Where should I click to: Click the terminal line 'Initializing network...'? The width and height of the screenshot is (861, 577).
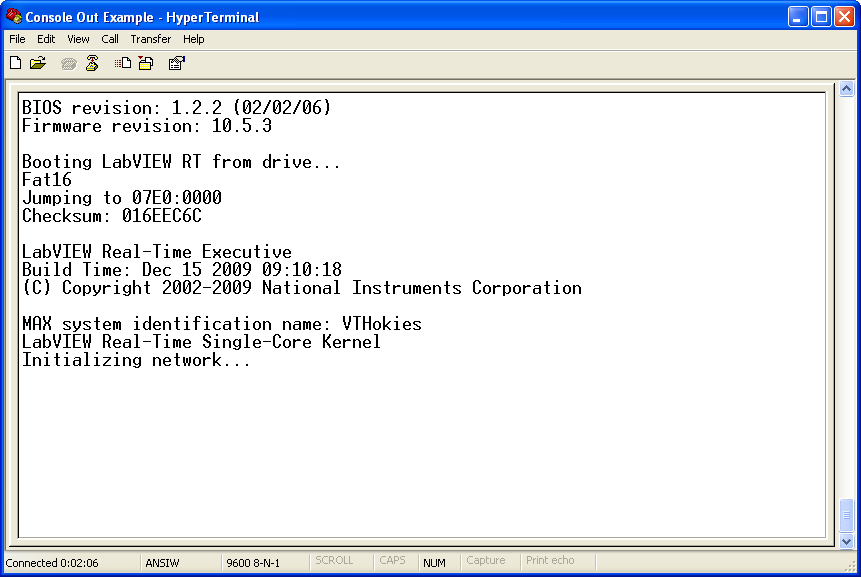[x=136, y=360]
